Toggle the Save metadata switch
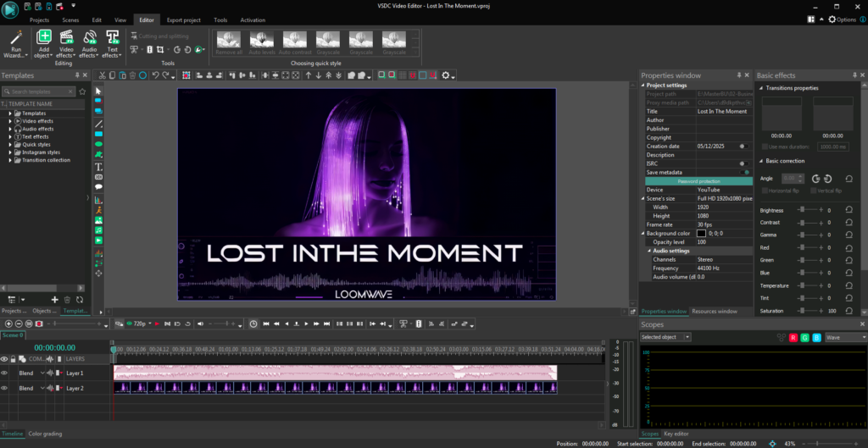The width and height of the screenshot is (868, 448). [744, 173]
